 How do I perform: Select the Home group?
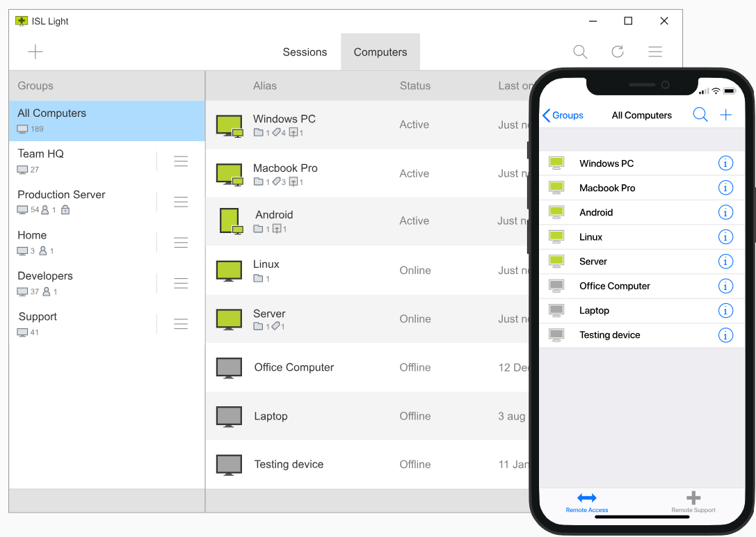[107, 242]
